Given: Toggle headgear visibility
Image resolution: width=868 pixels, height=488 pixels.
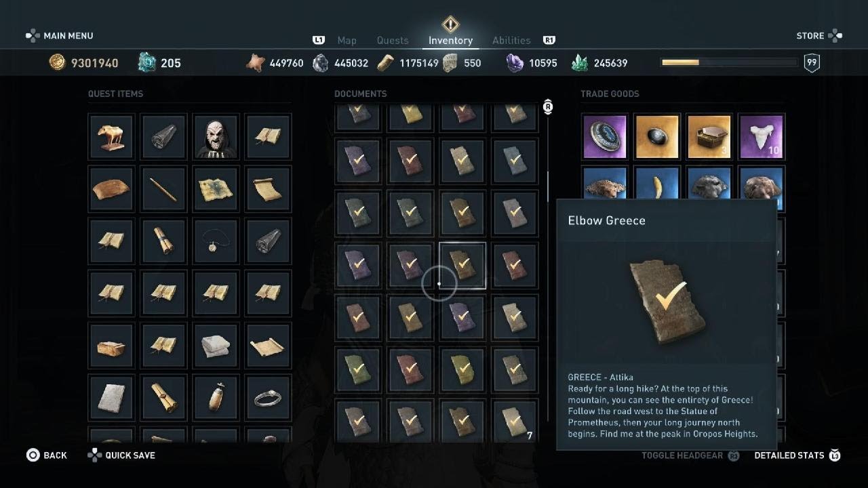Looking at the screenshot, I should click(x=690, y=455).
